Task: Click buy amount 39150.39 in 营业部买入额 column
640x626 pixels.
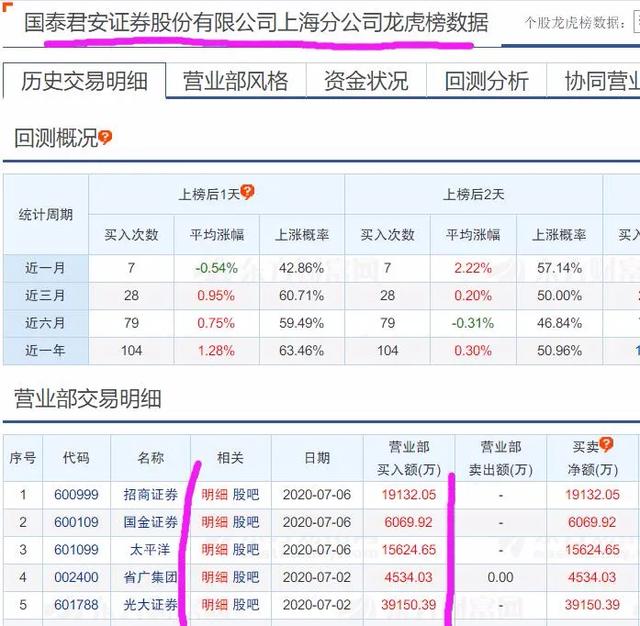Action: (409, 604)
